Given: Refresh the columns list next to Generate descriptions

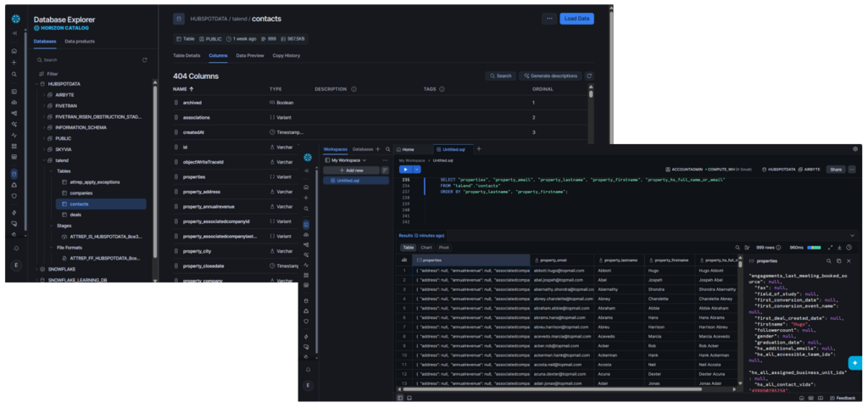Looking at the screenshot, I should pyautogui.click(x=590, y=75).
